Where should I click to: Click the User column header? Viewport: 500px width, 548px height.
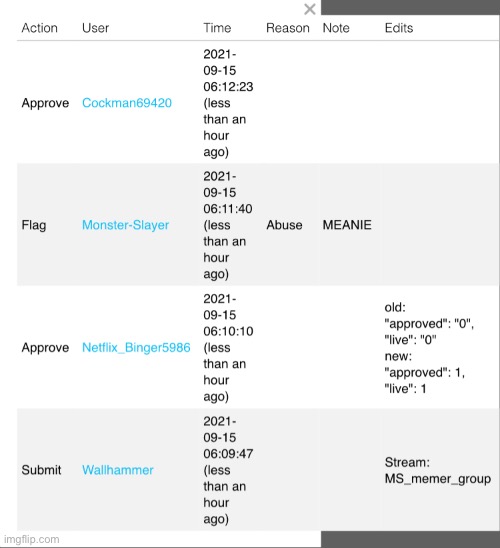coord(95,28)
